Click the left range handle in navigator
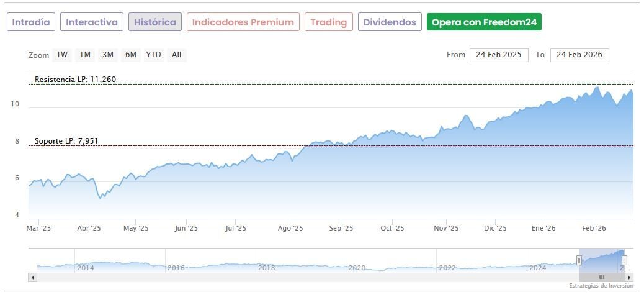 (x=580, y=260)
